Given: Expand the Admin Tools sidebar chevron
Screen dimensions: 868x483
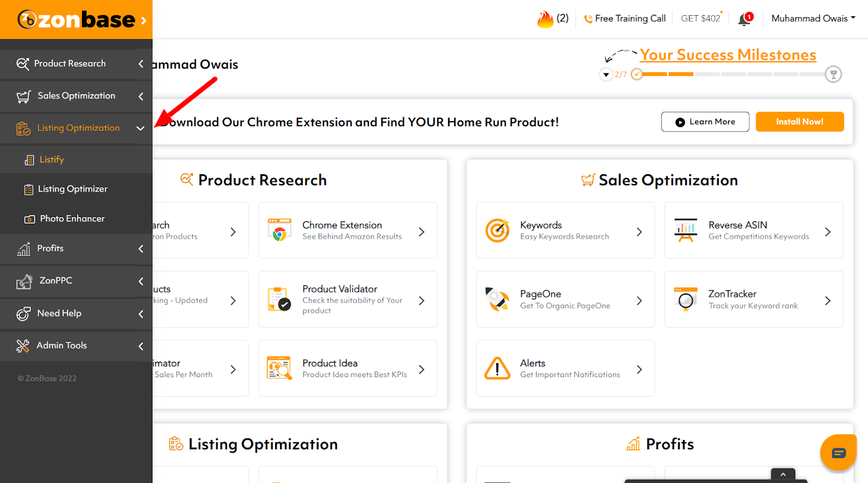Looking at the screenshot, I should point(141,346).
